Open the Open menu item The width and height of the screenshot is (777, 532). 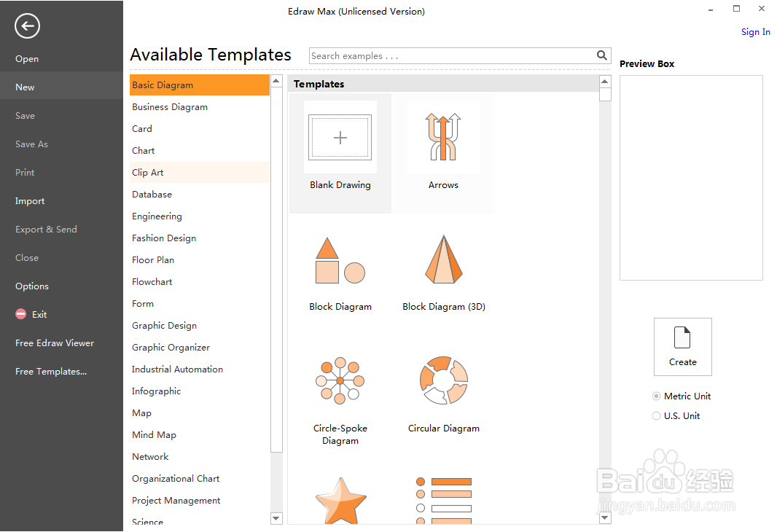[x=27, y=59]
